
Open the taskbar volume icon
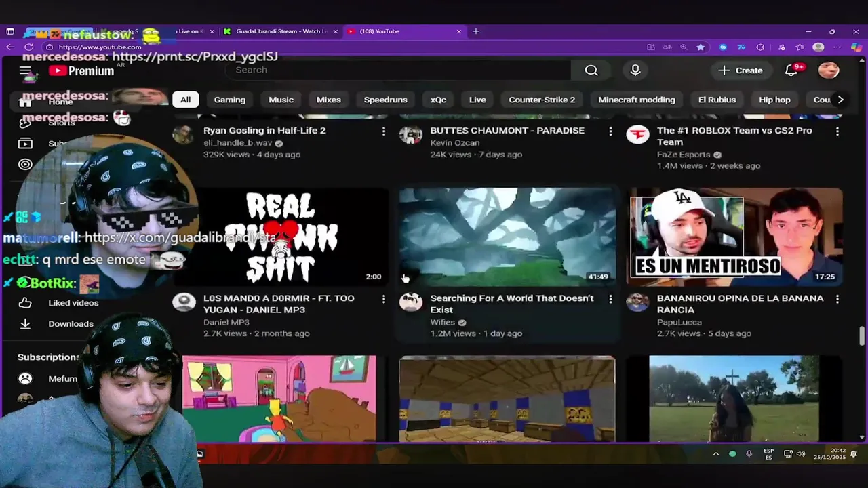click(x=801, y=454)
